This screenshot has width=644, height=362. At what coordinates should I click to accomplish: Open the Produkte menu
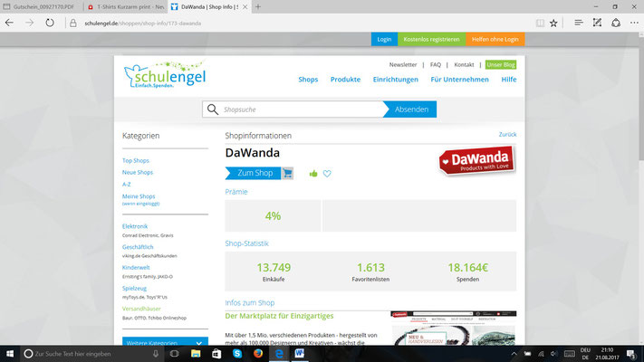pyautogui.click(x=345, y=80)
